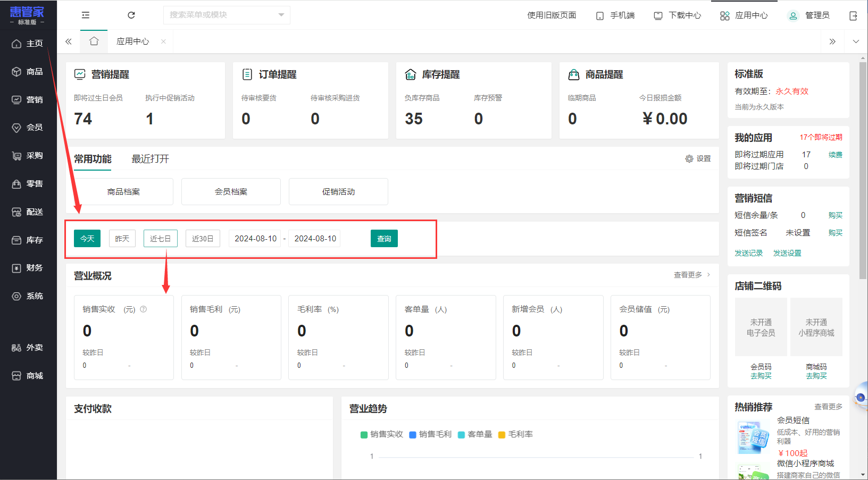868x480 pixels.
Task: Open the 会员 members sidebar item
Action: [x=28, y=128]
